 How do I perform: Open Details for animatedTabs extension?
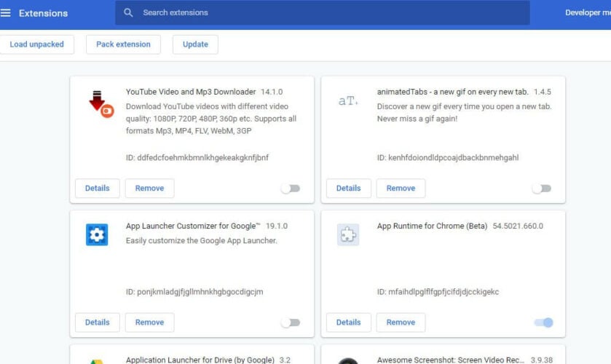click(348, 189)
